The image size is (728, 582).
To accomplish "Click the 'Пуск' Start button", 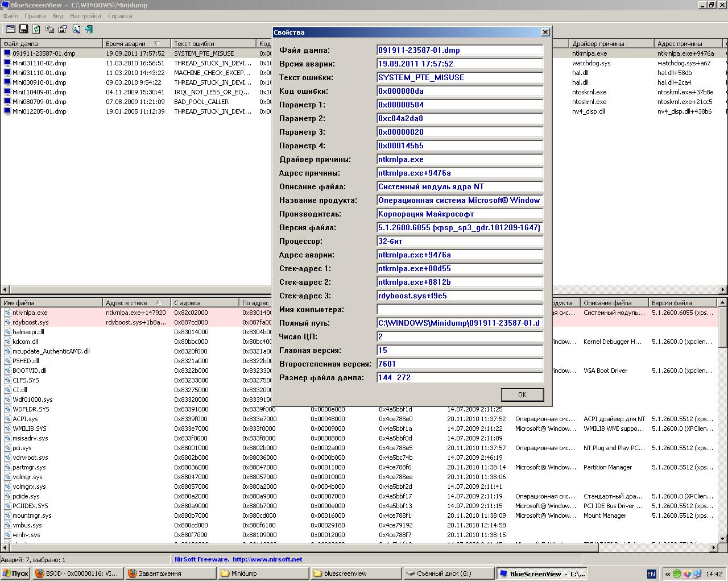I will click(x=15, y=573).
